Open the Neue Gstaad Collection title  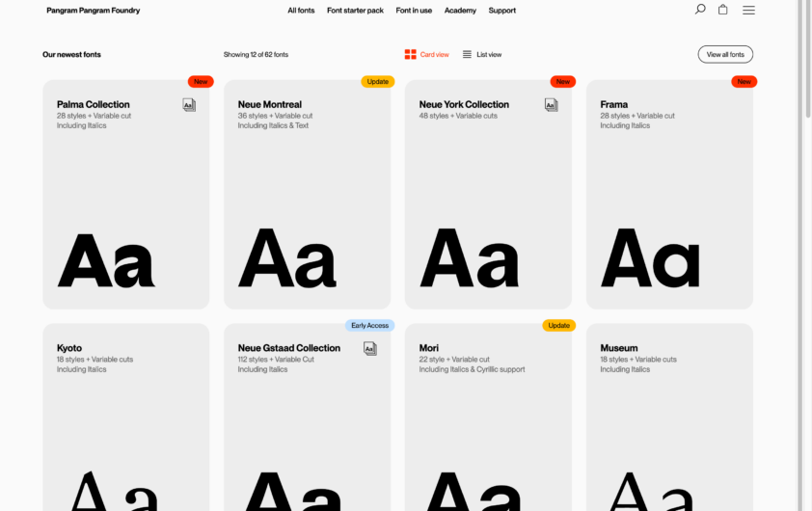click(289, 348)
